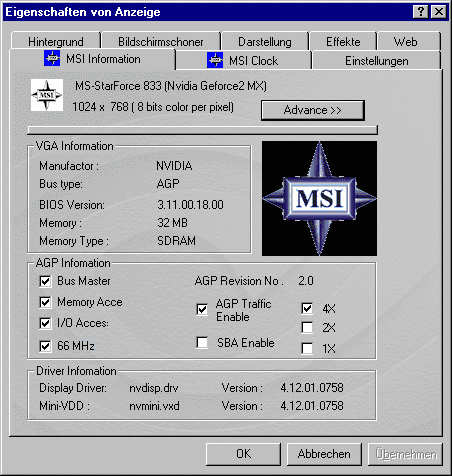Close the Eigenschaften von Anzeige dialog
Screen dimensions: 453x476
(439, 12)
